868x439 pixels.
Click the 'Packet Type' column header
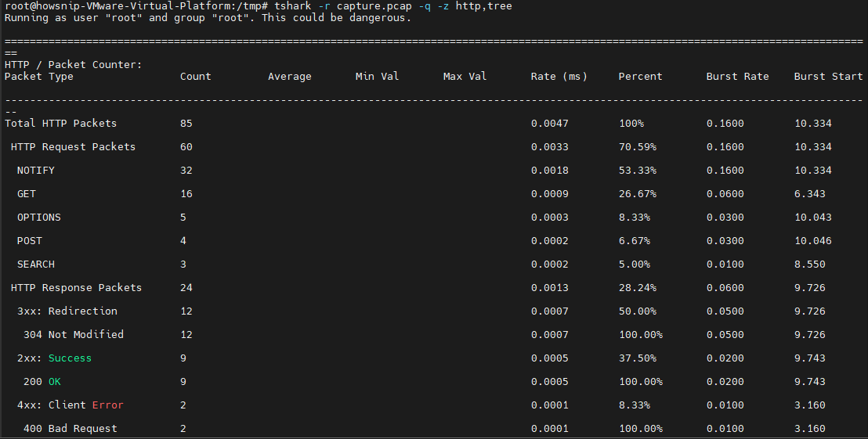tap(38, 77)
